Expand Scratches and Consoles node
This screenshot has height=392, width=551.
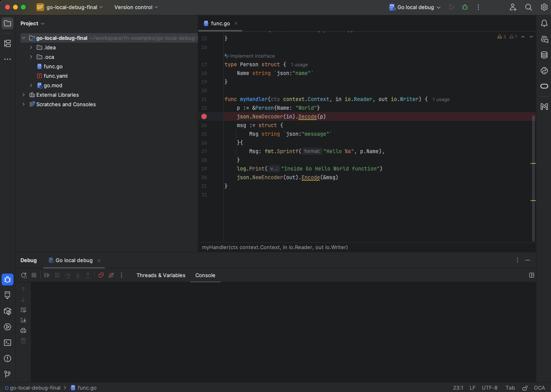(x=24, y=104)
